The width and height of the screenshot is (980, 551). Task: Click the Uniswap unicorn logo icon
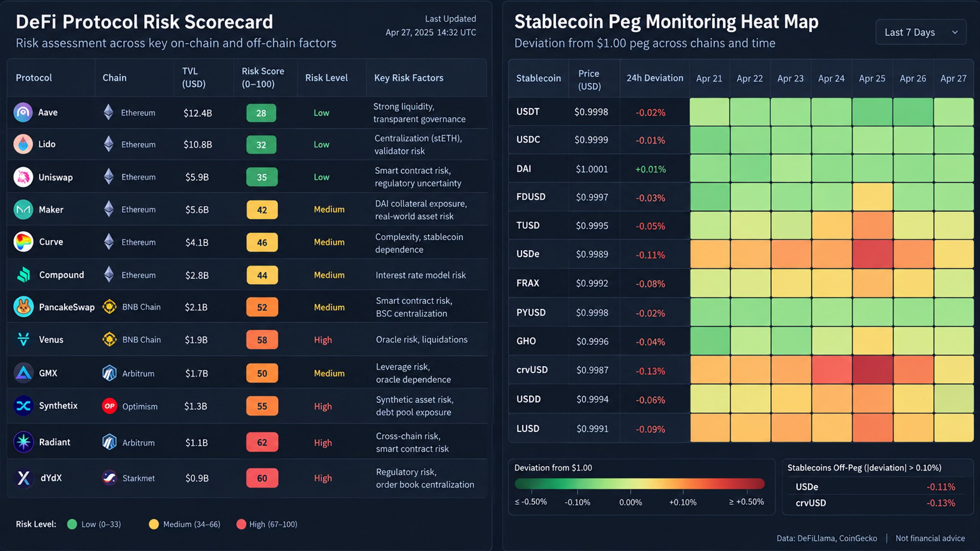pos(23,177)
